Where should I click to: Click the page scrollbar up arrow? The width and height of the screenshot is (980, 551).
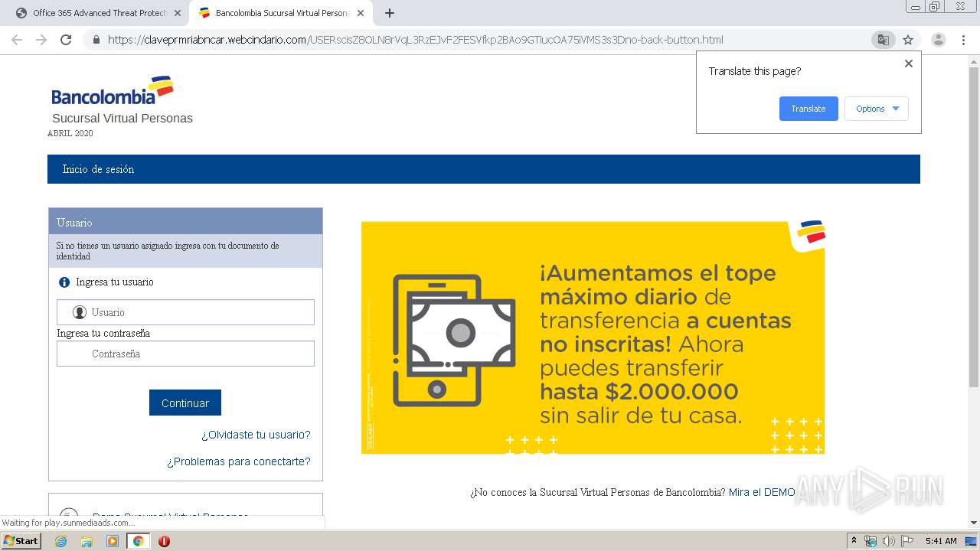974,61
